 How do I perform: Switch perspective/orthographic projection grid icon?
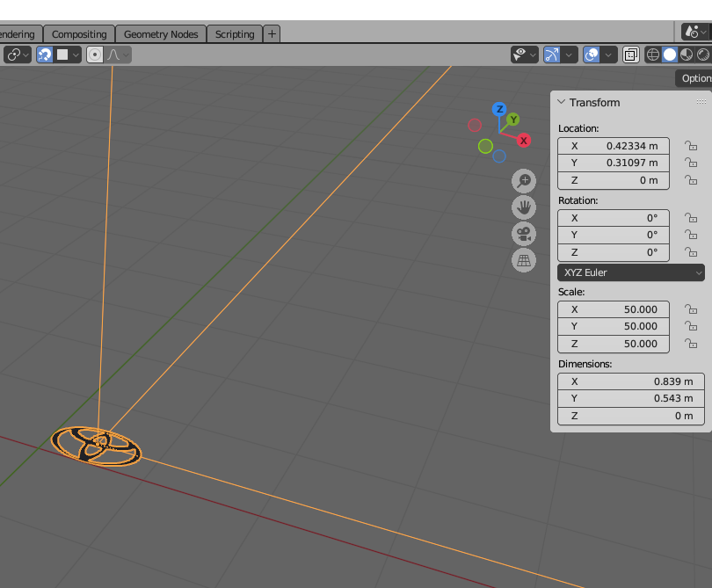tap(524, 260)
